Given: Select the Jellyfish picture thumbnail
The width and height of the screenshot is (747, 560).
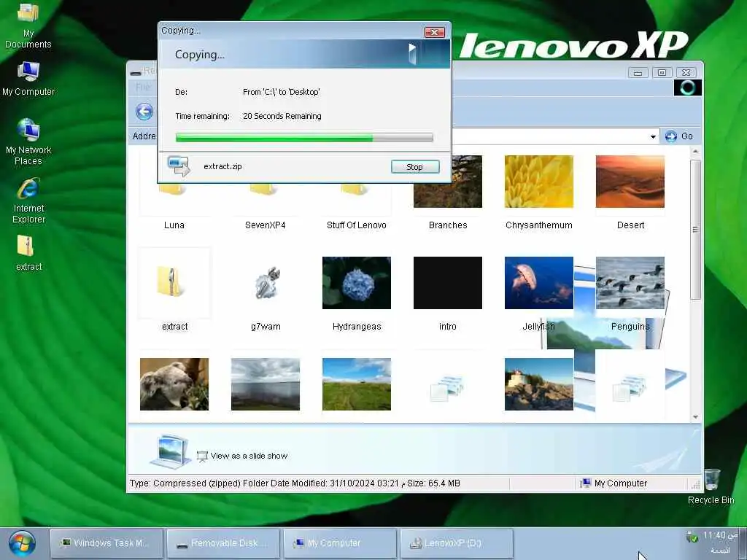Looking at the screenshot, I should (x=539, y=283).
